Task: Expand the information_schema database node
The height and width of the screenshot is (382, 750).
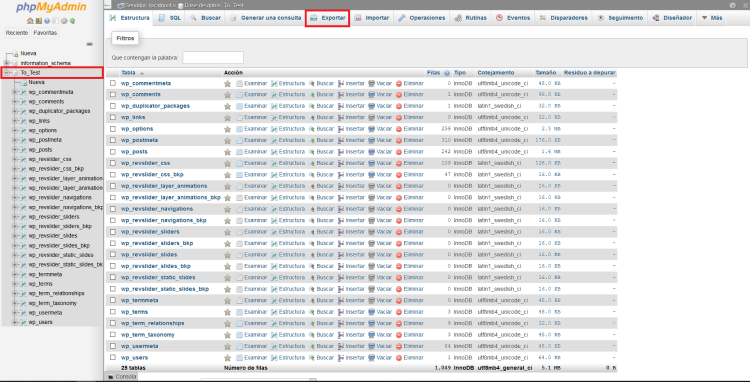Action: click(x=6, y=63)
